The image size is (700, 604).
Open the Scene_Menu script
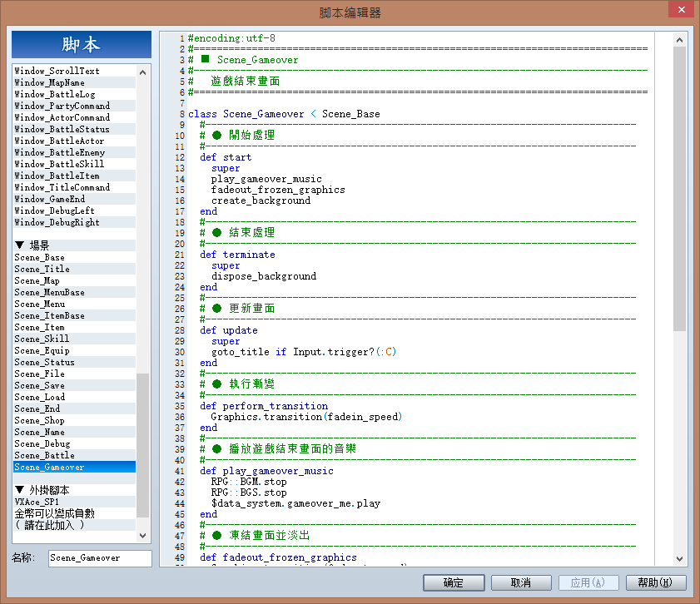coord(75,304)
